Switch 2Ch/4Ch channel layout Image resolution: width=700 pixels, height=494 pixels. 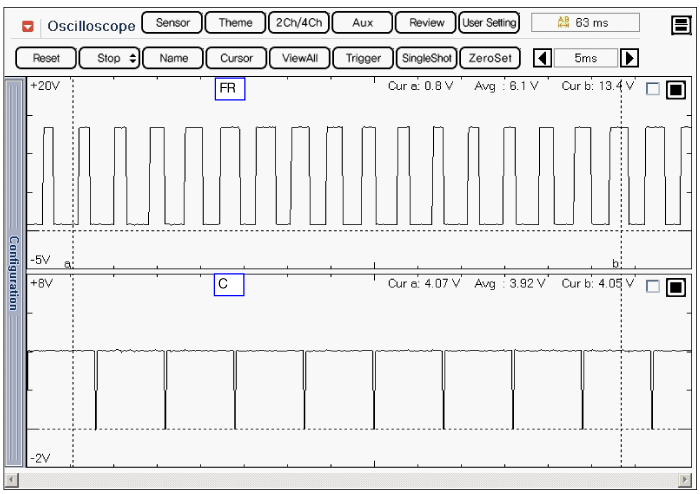point(299,22)
